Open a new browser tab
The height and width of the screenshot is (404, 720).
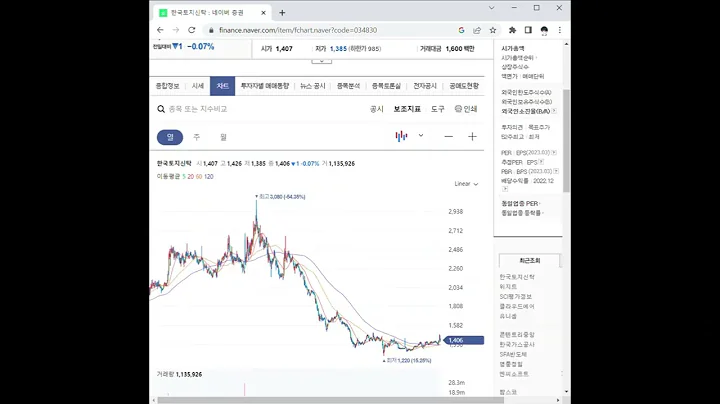point(282,13)
